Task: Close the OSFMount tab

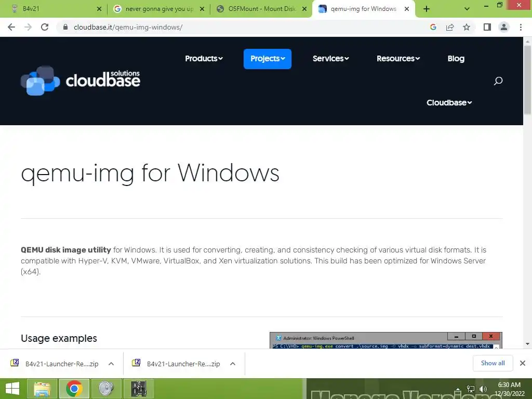Action: pos(304,9)
